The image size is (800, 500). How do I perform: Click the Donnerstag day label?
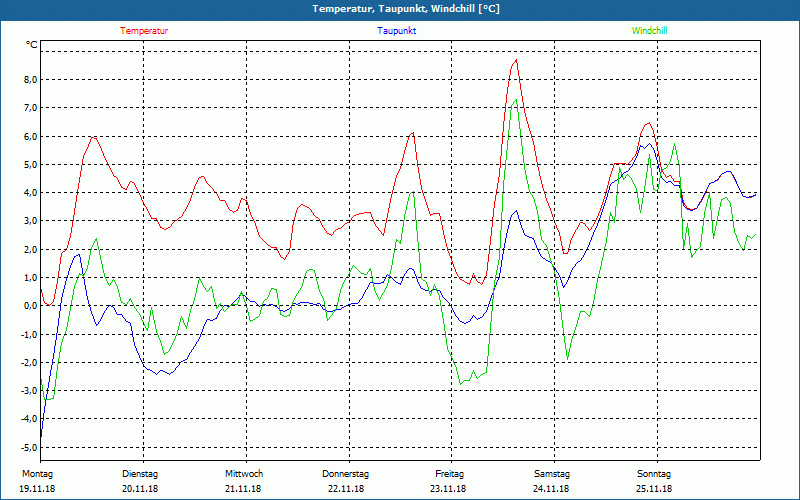point(345,474)
